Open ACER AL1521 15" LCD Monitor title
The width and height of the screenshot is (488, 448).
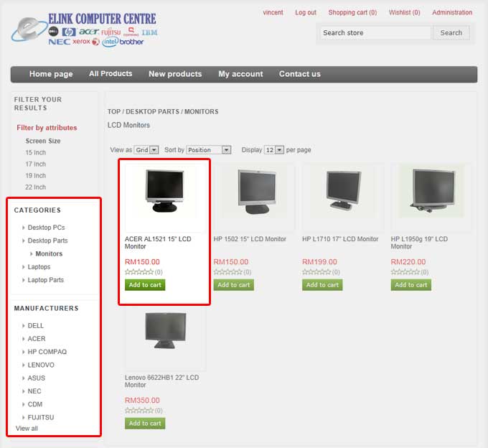[x=158, y=243]
